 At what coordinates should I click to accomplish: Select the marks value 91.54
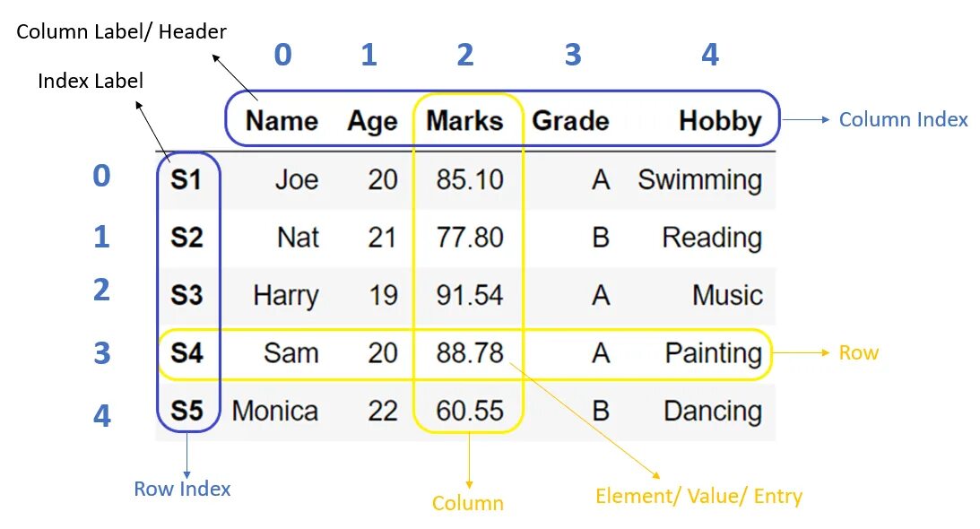click(x=470, y=295)
